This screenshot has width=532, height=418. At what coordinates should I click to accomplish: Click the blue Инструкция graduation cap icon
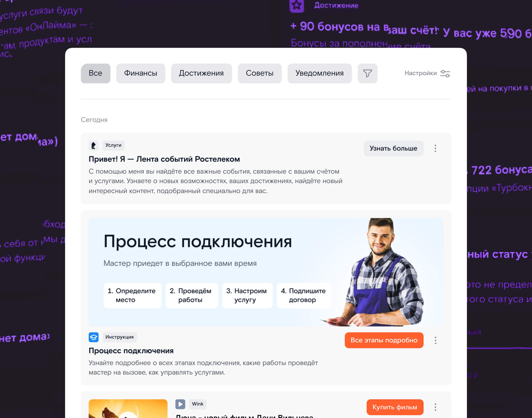click(94, 337)
